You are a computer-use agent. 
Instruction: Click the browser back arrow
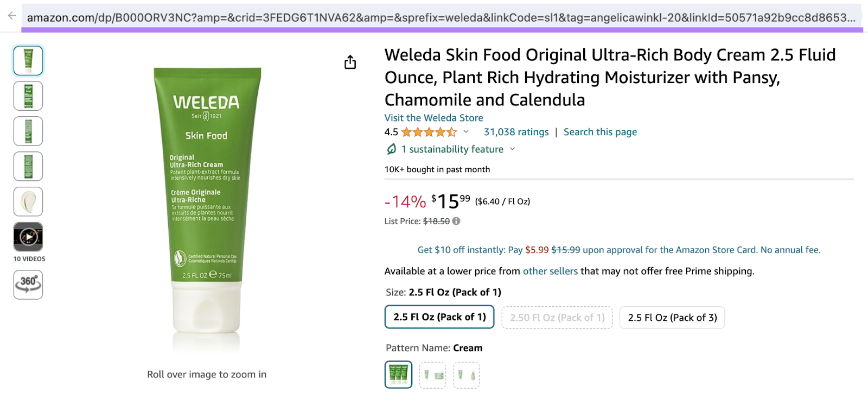[11, 17]
